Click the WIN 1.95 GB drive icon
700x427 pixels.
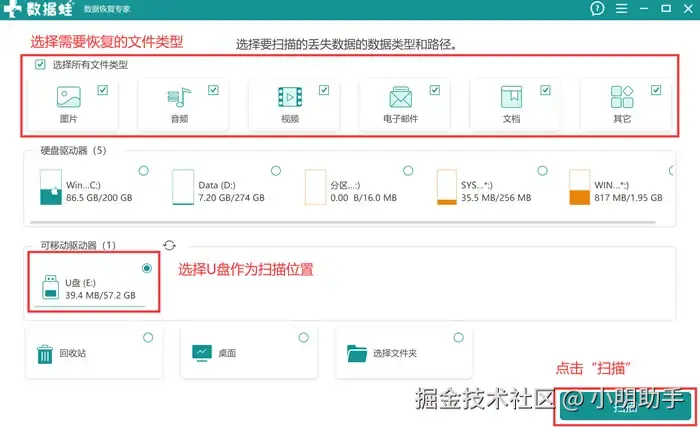tap(579, 187)
